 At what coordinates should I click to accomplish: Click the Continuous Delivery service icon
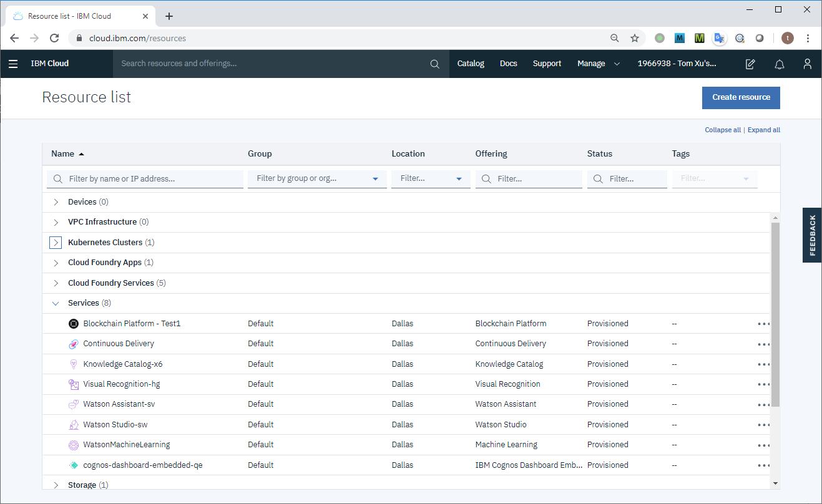tap(73, 344)
